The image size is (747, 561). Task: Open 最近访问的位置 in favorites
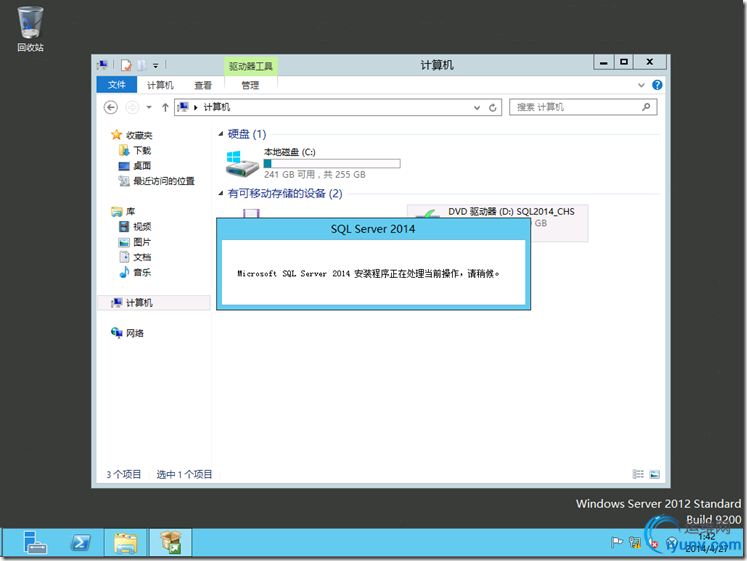point(156,181)
